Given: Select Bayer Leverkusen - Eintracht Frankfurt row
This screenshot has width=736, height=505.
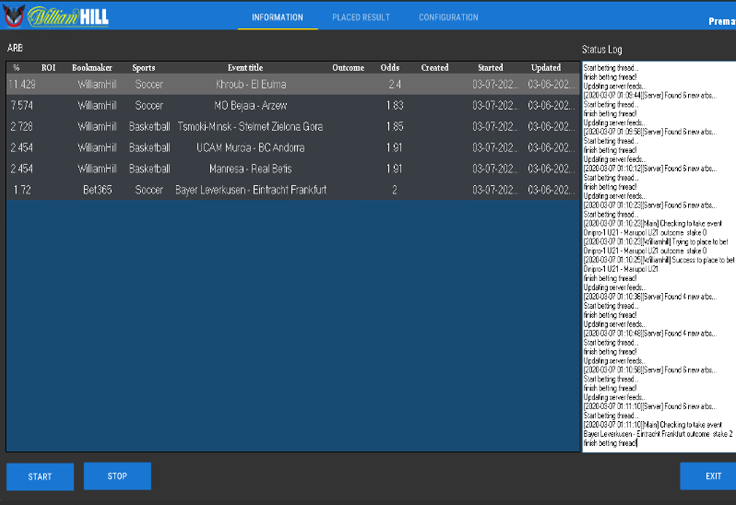Looking at the screenshot, I should pyautogui.click(x=293, y=190).
